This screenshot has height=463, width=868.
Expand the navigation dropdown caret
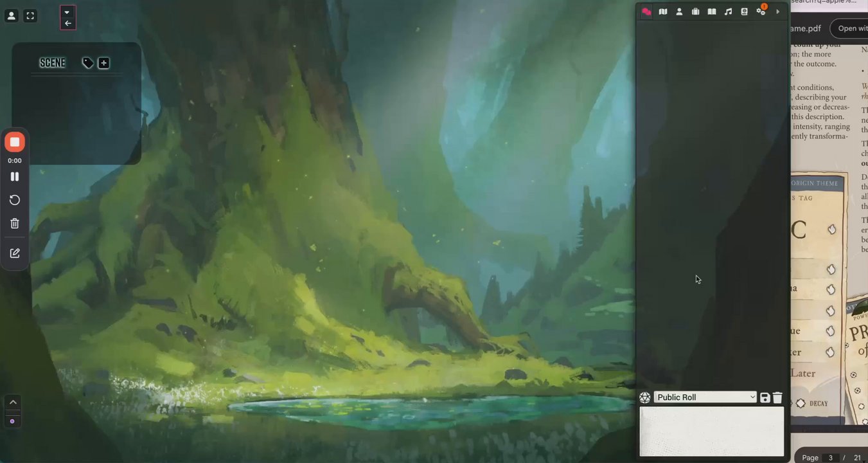click(x=67, y=12)
